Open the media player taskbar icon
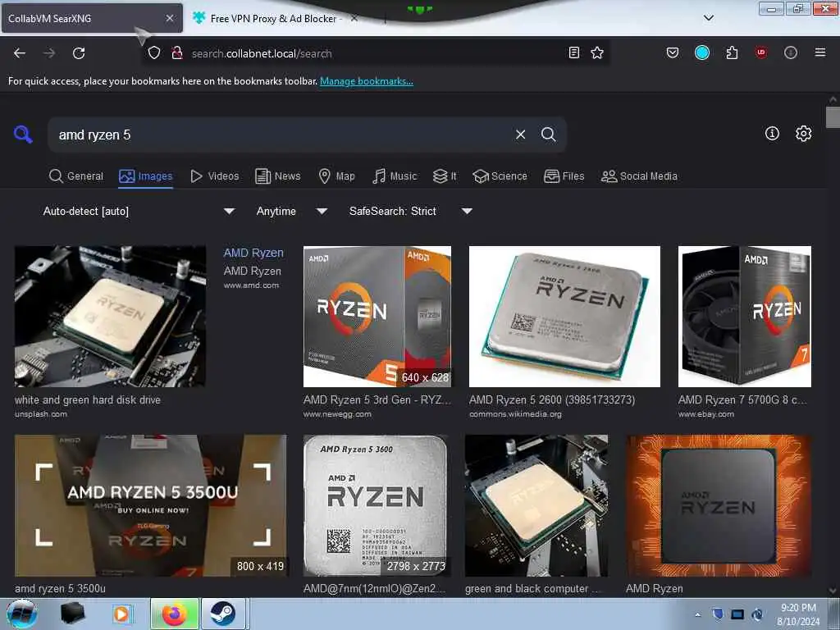Viewport: 840px width, 630px height. 121,614
